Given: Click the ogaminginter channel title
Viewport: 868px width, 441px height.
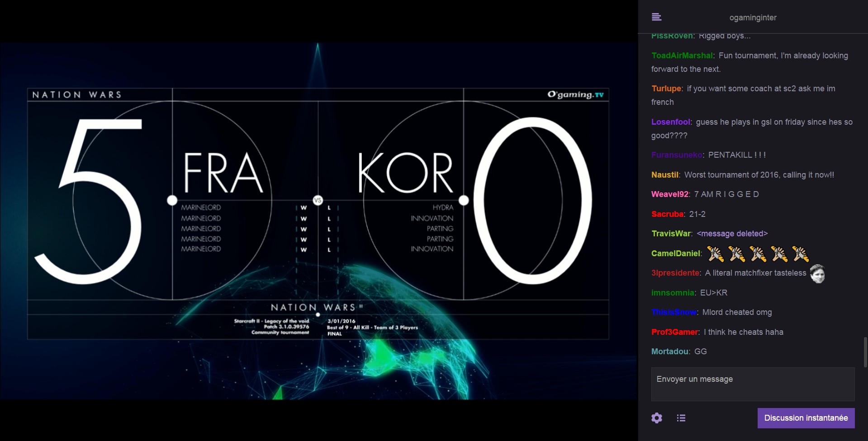Looking at the screenshot, I should 753,18.
